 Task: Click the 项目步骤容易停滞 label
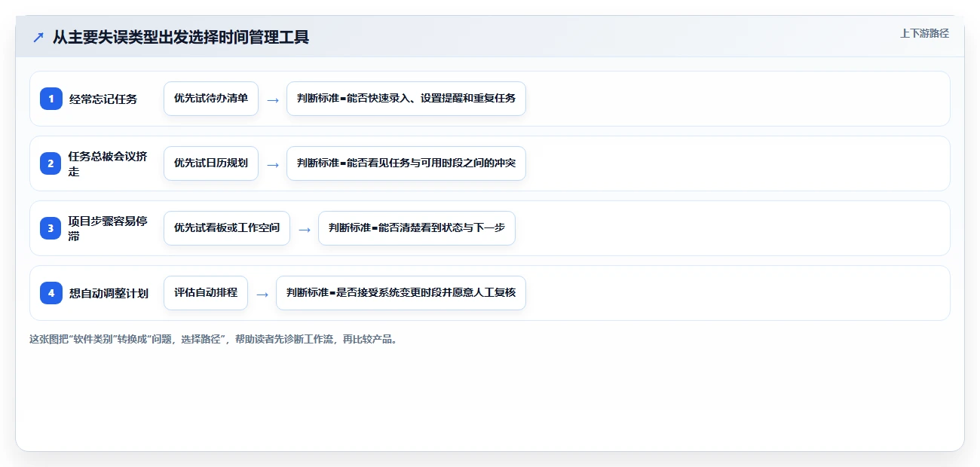coord(109,228)
